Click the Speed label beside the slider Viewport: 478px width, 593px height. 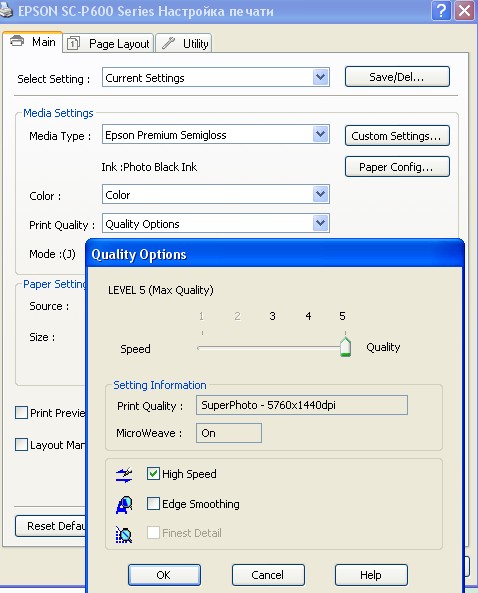coord(135,349)
